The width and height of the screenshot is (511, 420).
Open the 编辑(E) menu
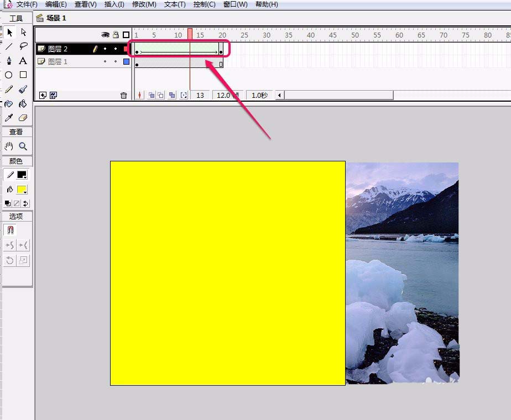[x=56, y=4]
